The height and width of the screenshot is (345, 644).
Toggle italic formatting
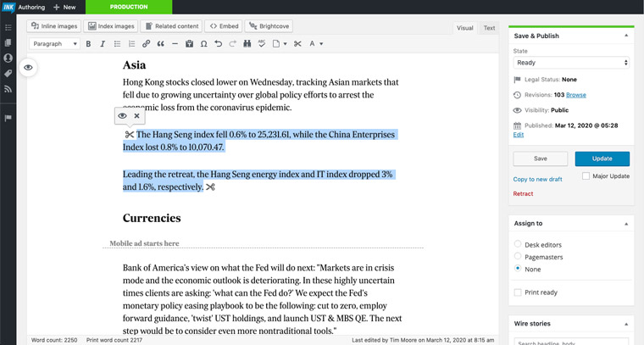click(x=103, y=43)
